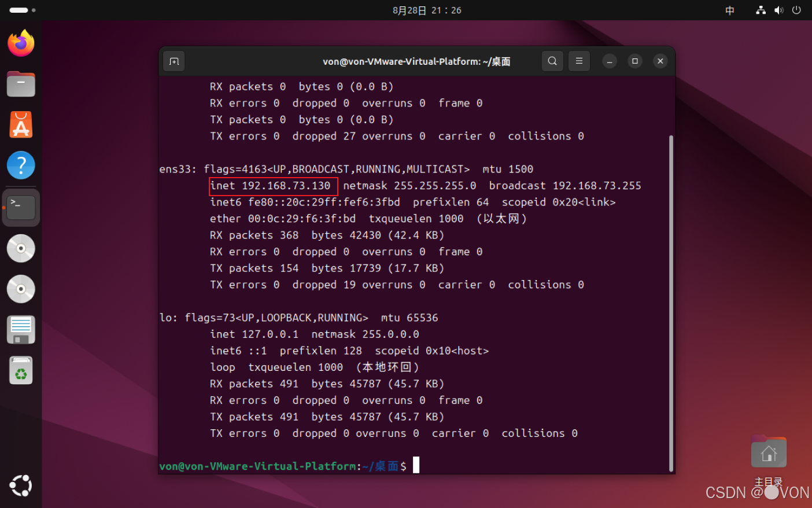The width and height of the screenshot is (812, 508).
Task: Show Applications grid with Ubuntu logo
Action: point(21,485)
